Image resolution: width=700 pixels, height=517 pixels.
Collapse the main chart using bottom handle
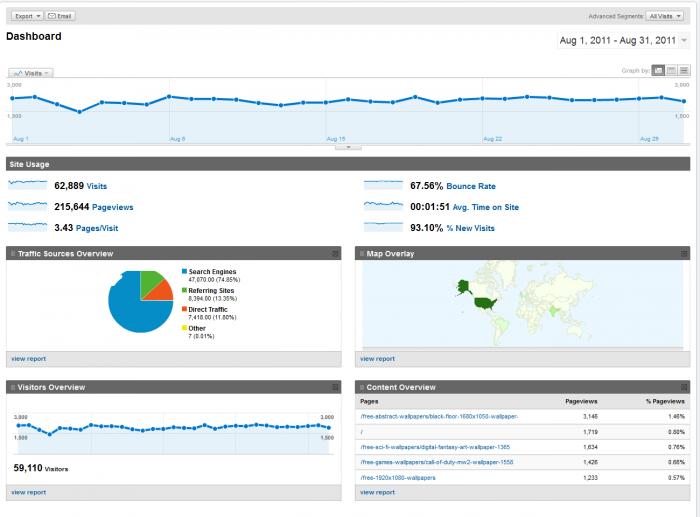348,147
